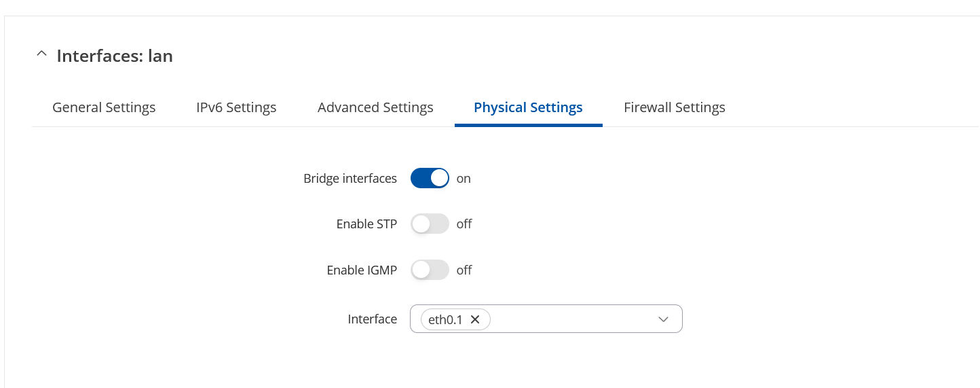This screenshot has height=388, width=980.
Task: Collapse the Interfaces: lan section chevron
Action: (42, 54)
